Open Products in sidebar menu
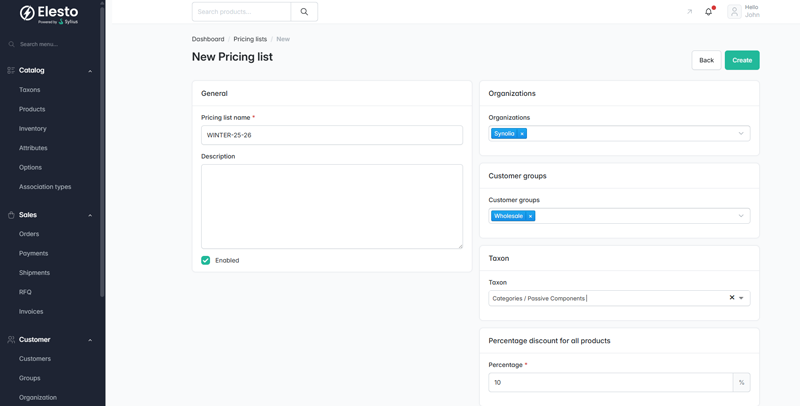The width and height of the screenshot is (800, 406). [32, 109]
